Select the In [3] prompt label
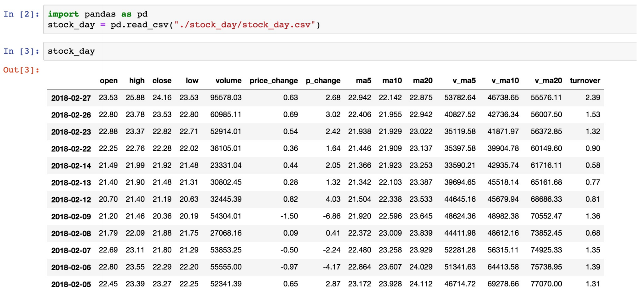Image resolution: width=644 pixels, height=296 pixels. coord(21,51)
